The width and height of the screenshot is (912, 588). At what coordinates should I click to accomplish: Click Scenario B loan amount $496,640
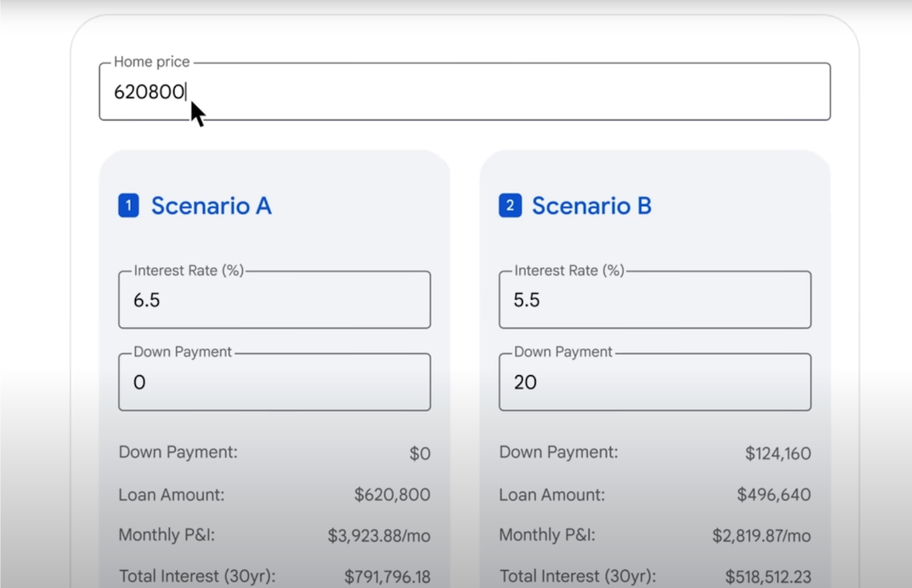773,495
